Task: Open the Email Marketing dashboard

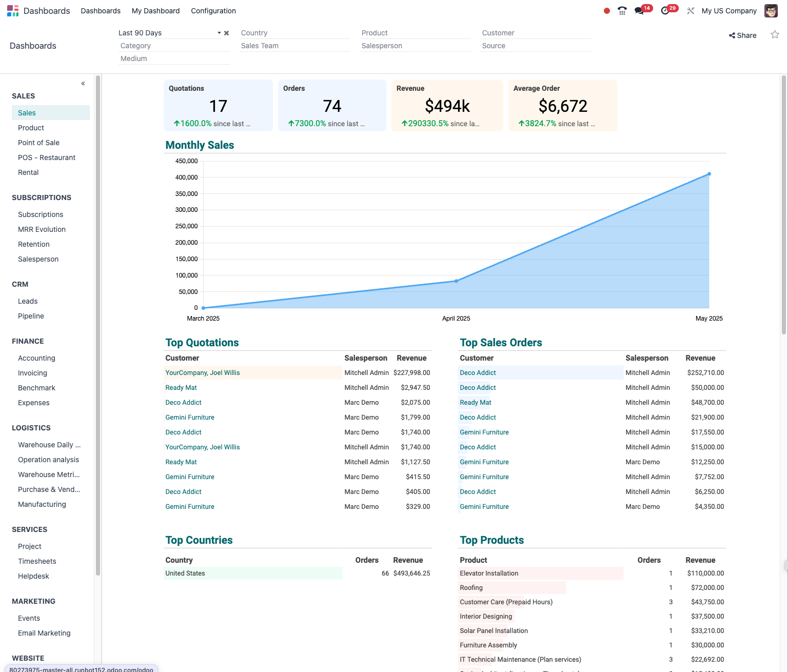Action: (x=51, y=633)
